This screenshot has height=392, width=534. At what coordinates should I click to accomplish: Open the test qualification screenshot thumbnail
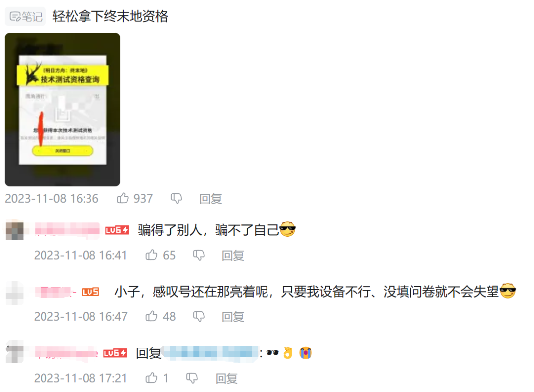coord(62,109)
